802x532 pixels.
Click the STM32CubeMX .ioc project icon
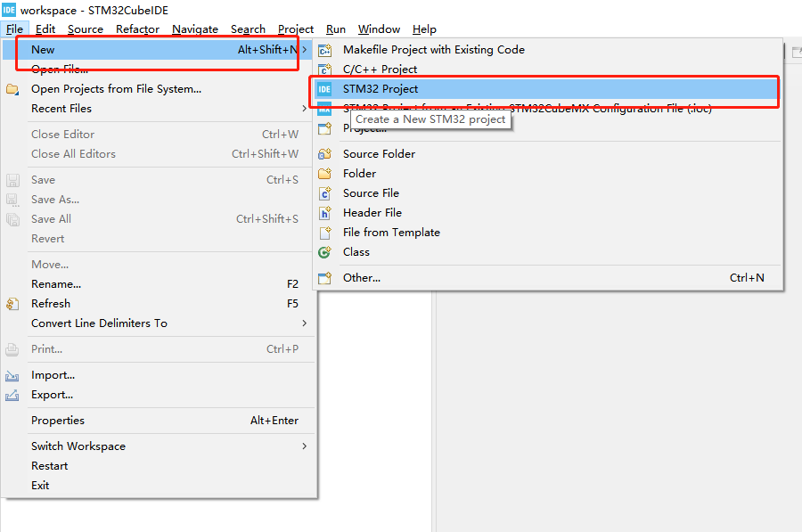[x=324, y=109]
